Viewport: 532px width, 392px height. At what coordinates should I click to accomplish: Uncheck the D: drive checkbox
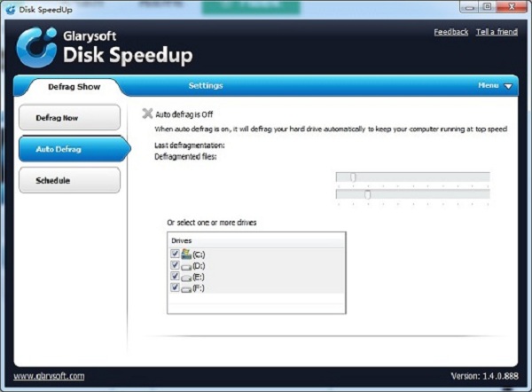click(x=175, y=264)
